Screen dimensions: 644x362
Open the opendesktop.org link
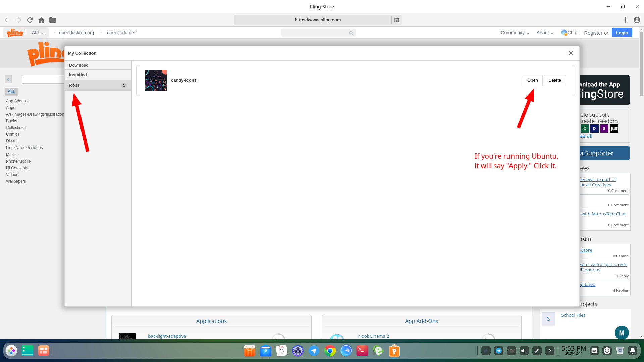pos(76,33)
